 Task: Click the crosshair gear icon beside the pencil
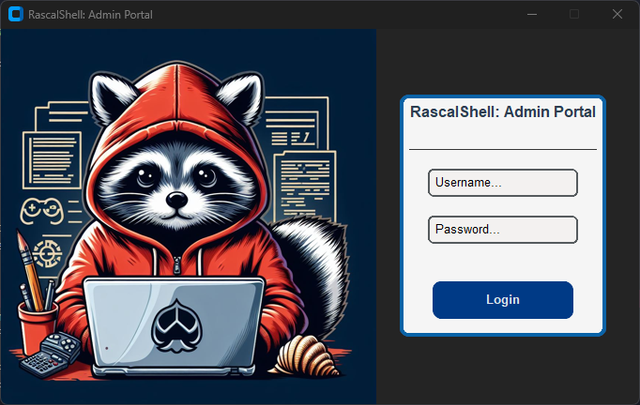[48, 254]
